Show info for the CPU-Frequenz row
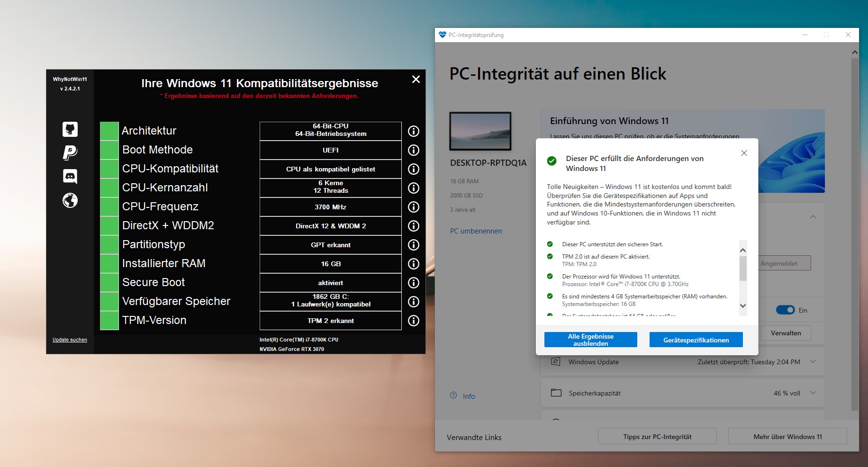Viewport: 868px width, 467px height. (414, 207)
